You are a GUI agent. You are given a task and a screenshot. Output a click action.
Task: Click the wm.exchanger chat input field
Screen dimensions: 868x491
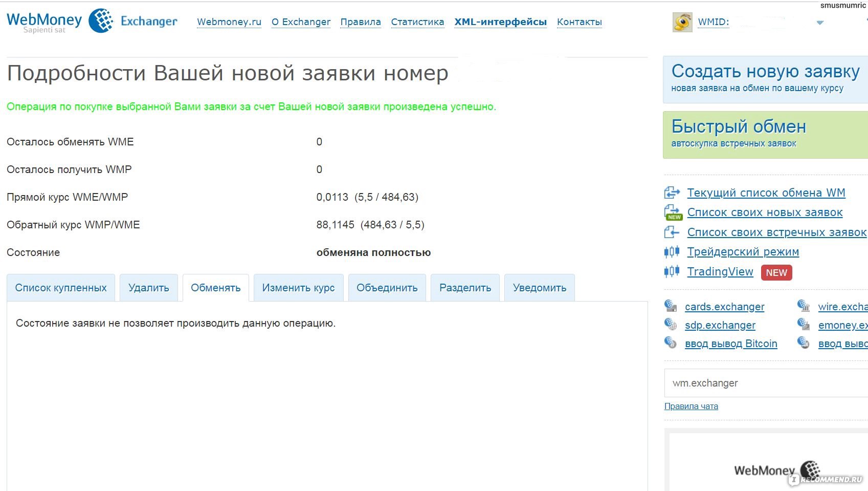(x=766, y=383)
